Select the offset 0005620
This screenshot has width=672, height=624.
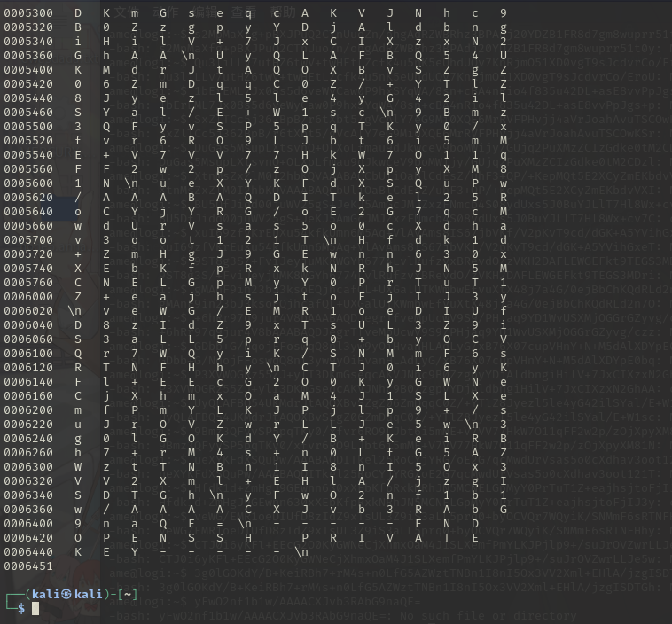pos(28,198)
